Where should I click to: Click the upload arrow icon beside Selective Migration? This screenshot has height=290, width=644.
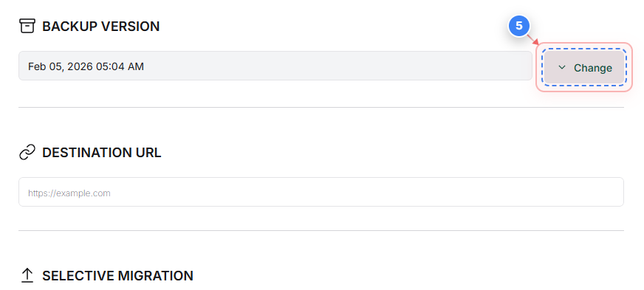[27, 276]
